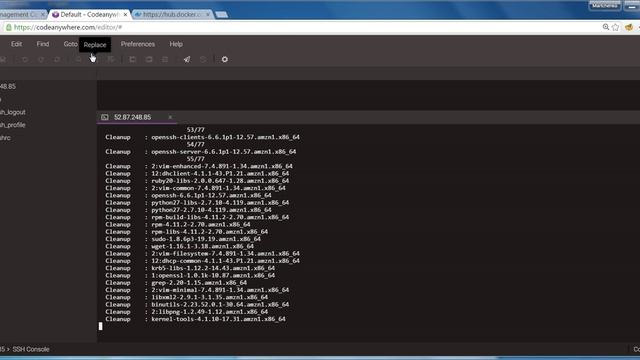Open a new browser tab
The image size is (640, 360).
(x=222, y=15)
